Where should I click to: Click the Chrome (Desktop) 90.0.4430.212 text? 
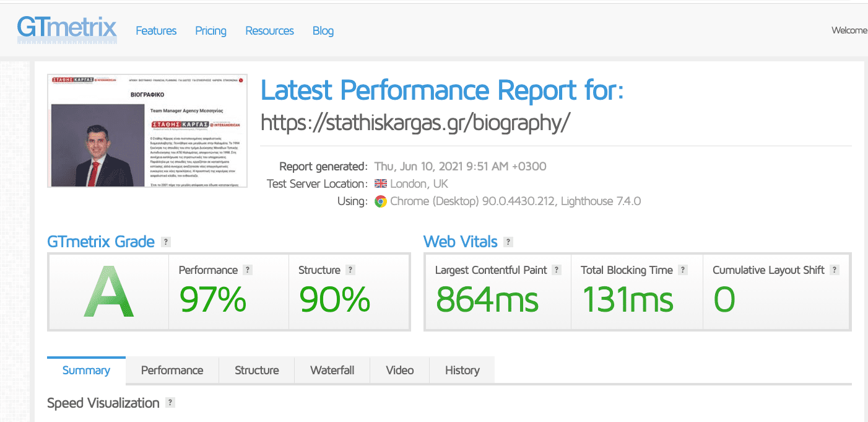[x=472, y=201]
